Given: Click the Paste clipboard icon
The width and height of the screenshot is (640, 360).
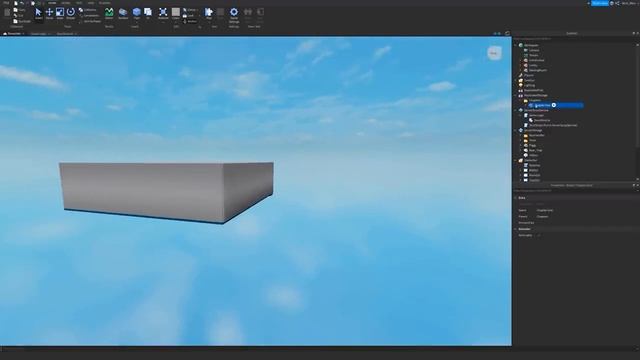Looking at the screenshot, I should (7, 13).
